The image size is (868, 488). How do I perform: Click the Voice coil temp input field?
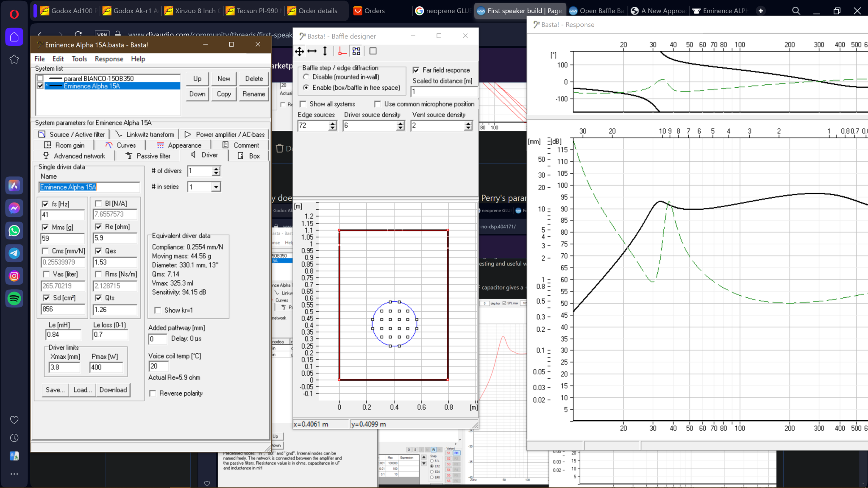(159, 366)
